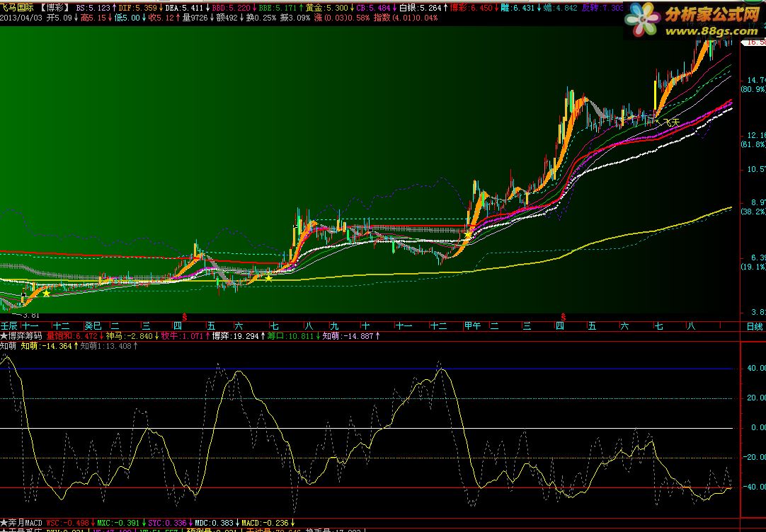Click the red S marker above first 四
The height and width of the screenshot is (532, 766).
185,317
